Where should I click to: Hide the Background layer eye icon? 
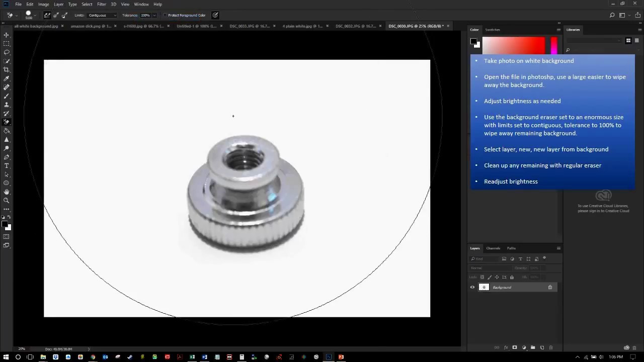click(x=472, y=288)
